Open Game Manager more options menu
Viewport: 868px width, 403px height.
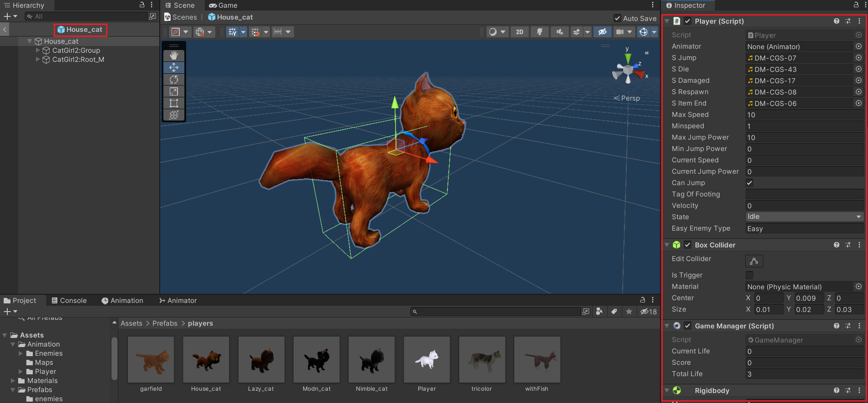click(x=859, y=326)
